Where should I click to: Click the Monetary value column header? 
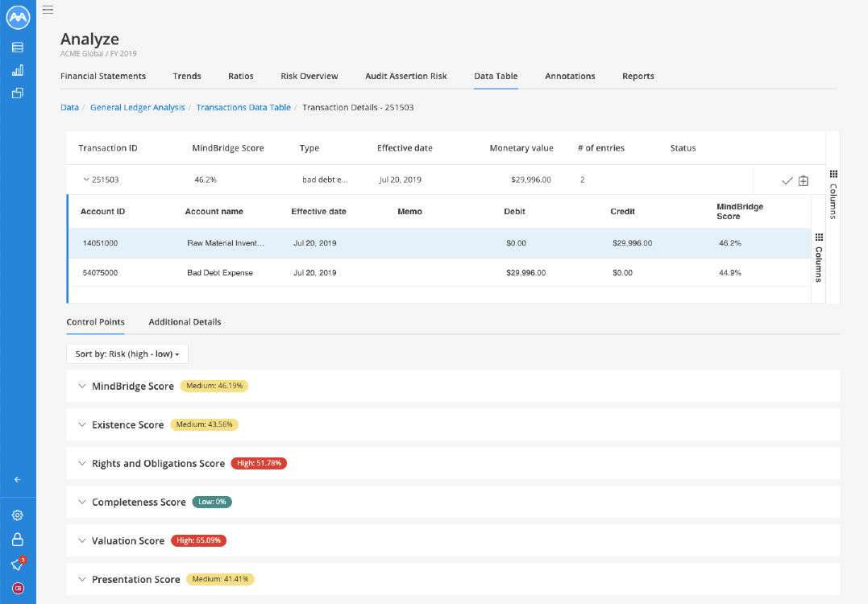click(x=521, y=148)
